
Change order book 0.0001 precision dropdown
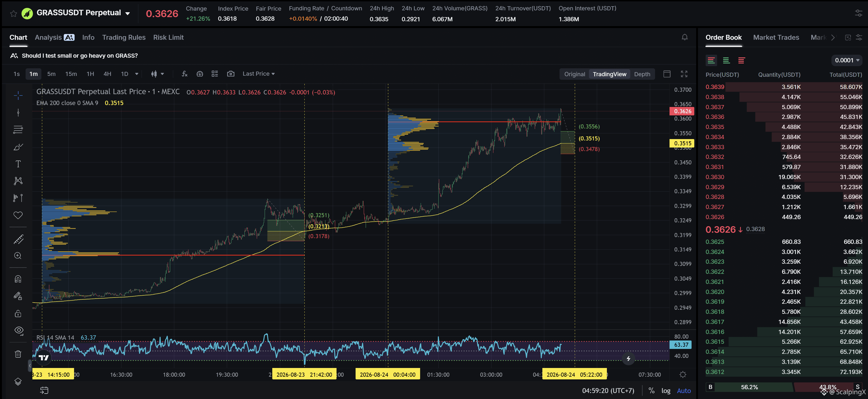847,60
